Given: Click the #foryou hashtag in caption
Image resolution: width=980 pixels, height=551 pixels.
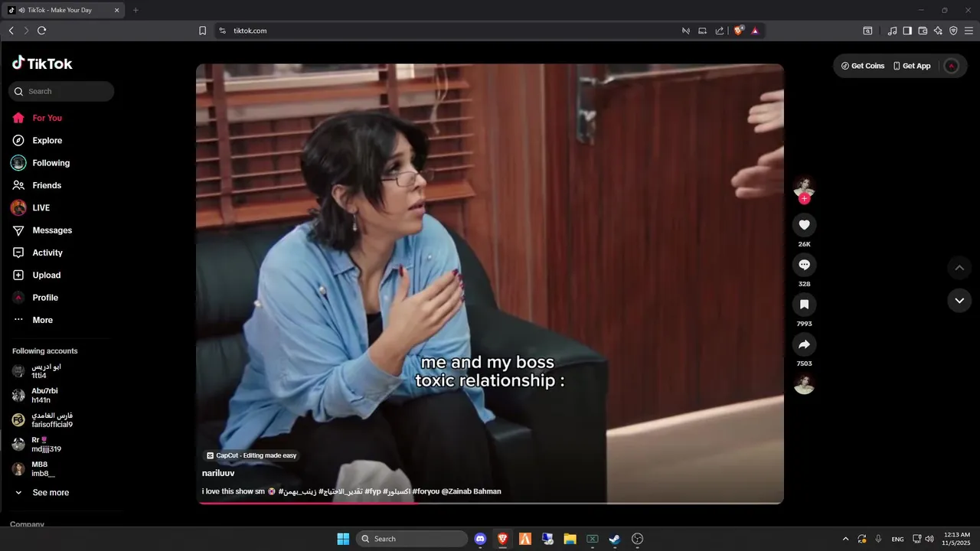Looking at the screenshot, I should tap(426, 491).
